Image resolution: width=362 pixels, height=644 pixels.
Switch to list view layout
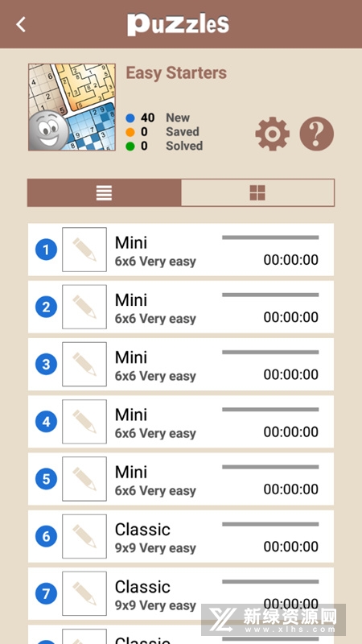105,192
